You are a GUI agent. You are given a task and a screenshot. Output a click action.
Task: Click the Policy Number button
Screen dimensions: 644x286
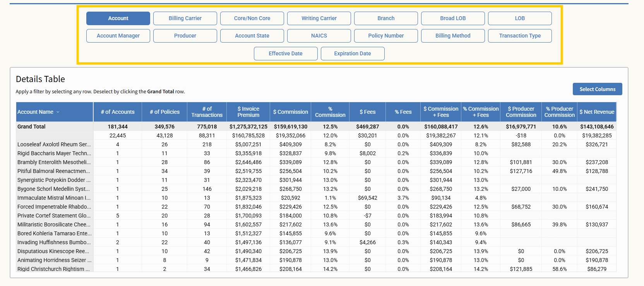point(386,36)
